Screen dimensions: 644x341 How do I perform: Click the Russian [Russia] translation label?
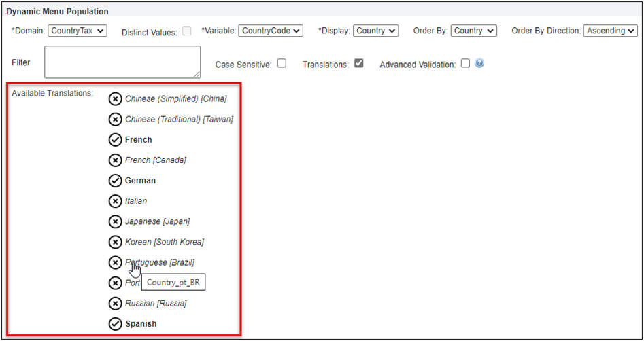[x=156, y=304]
